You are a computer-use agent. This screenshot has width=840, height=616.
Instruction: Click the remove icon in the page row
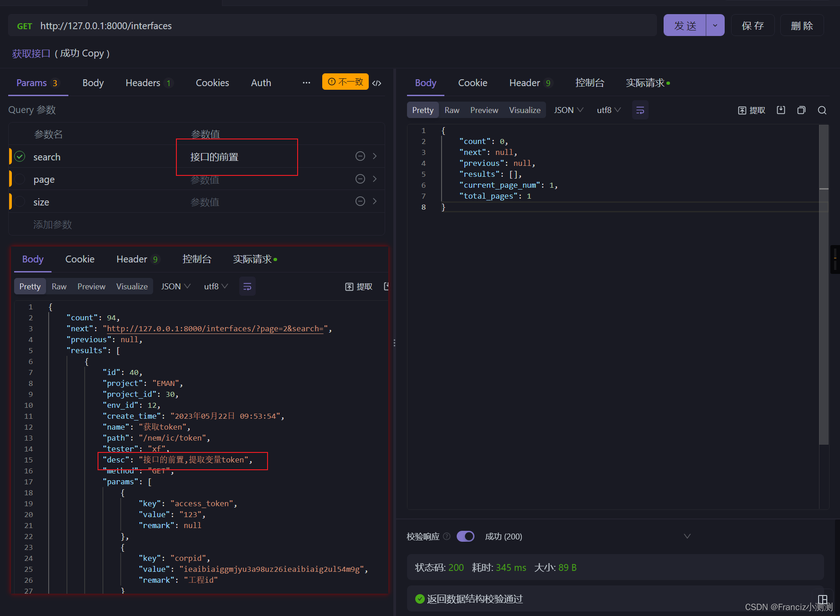tap(360, 179)
